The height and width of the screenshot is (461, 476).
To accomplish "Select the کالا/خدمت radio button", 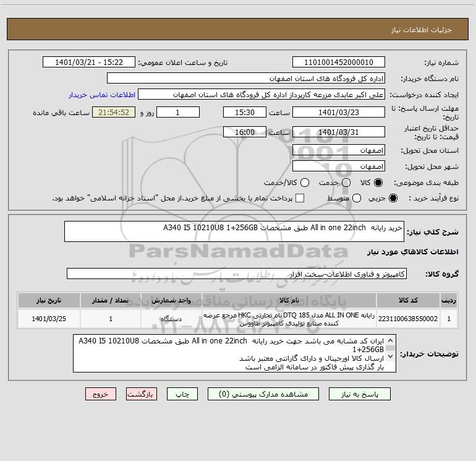I will [305, 183].
